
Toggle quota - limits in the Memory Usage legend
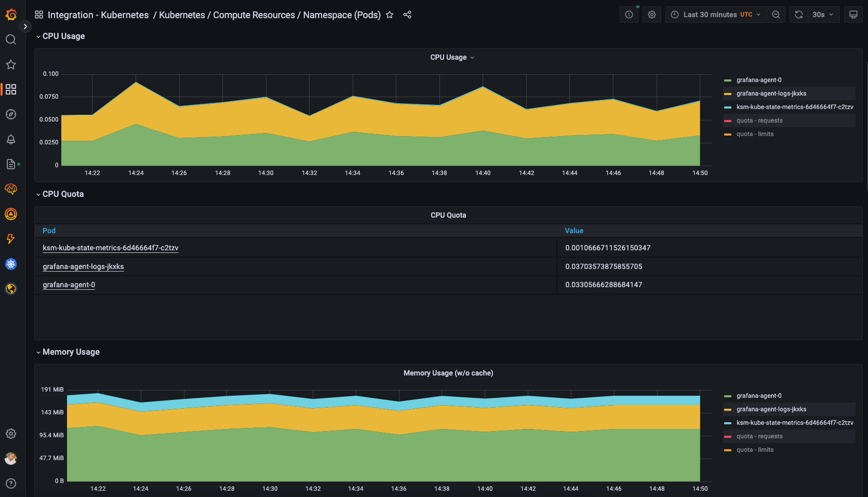[755, 449]
